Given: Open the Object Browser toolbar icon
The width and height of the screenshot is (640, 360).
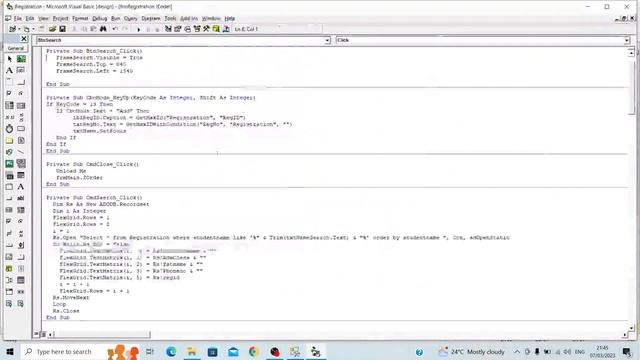Looking at the screenshot, I should coord(197,29).
